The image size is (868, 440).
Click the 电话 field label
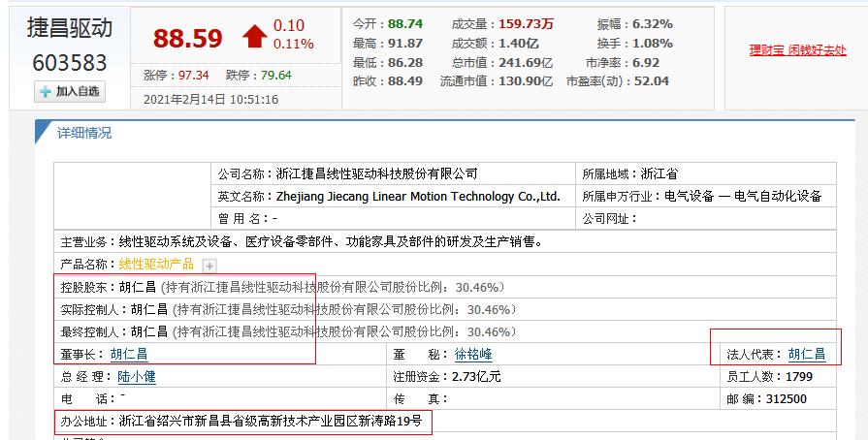[88, 399]
